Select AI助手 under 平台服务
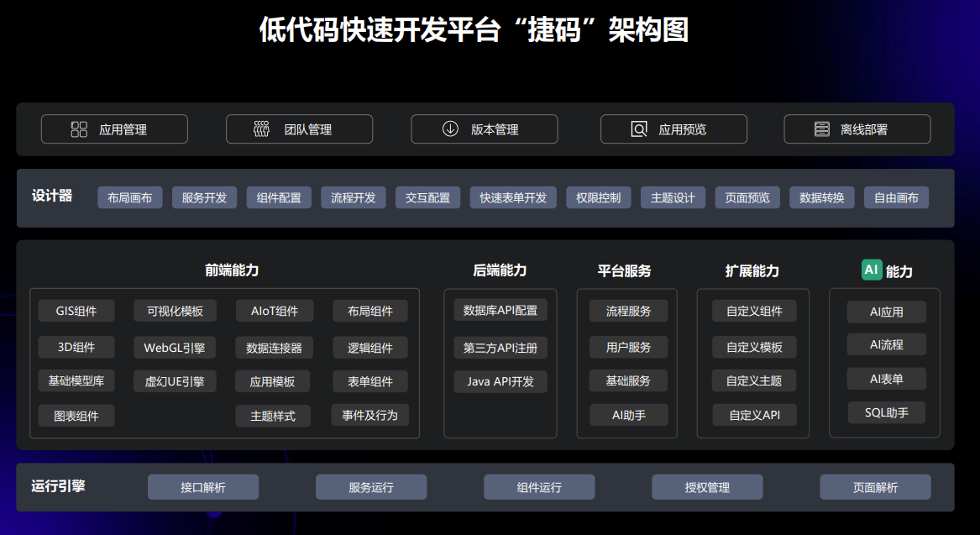Screen dimensions: 980x535 coord(629,415)
